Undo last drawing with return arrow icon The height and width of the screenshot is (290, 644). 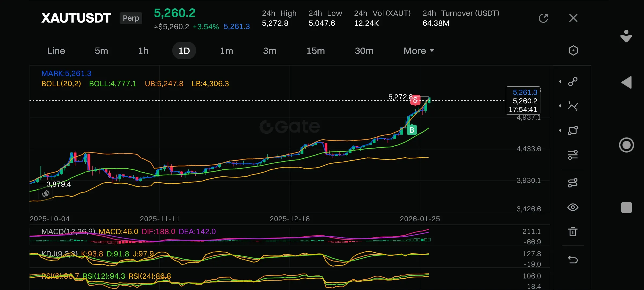coord(573,260)
